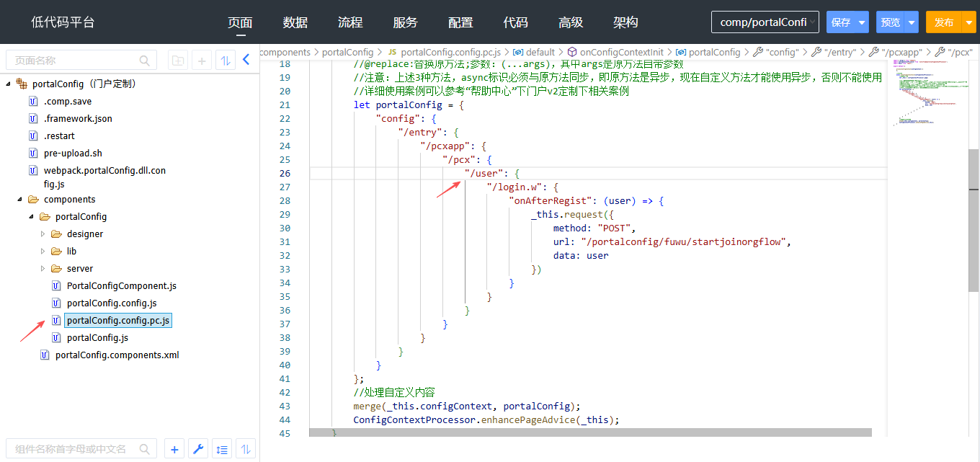Click the sort arrows icon beside the page name search
The width and height of the screenshot is (980, 462).
click(x=226, y=61)
